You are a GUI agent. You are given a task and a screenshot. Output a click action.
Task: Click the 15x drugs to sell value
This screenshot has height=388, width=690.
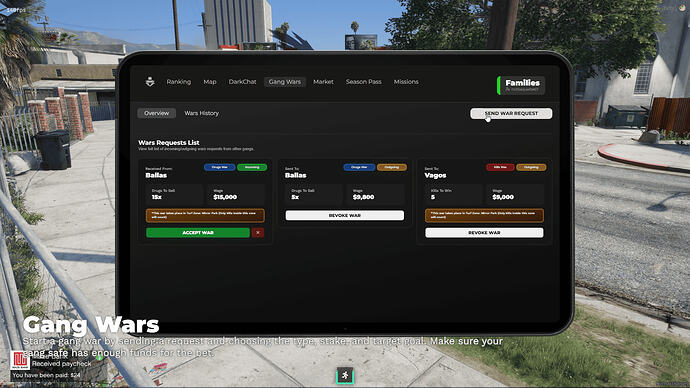(157, 197)
